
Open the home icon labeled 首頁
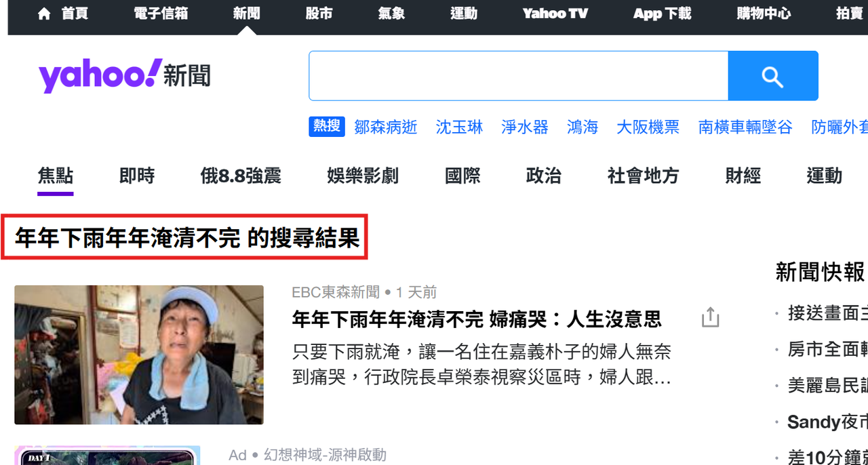pyautogui.click(x=62, y=14)
